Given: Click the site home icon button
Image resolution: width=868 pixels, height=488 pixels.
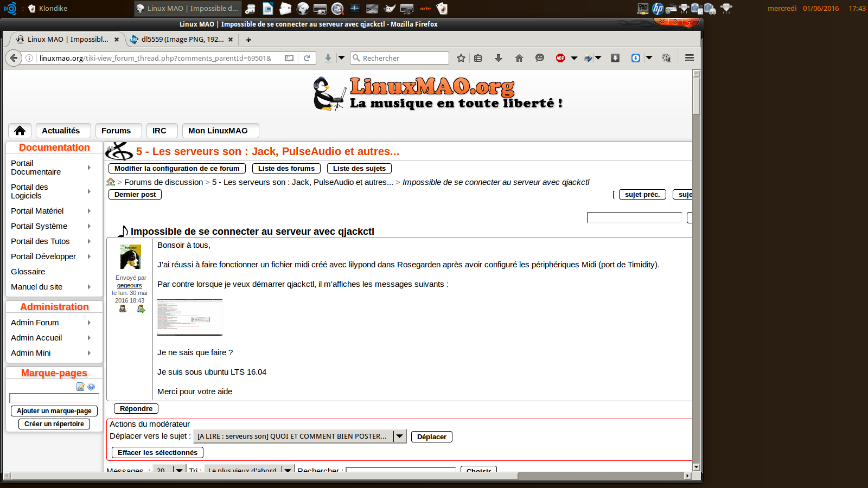Looking at the screenshot, I should coord(20,131).
